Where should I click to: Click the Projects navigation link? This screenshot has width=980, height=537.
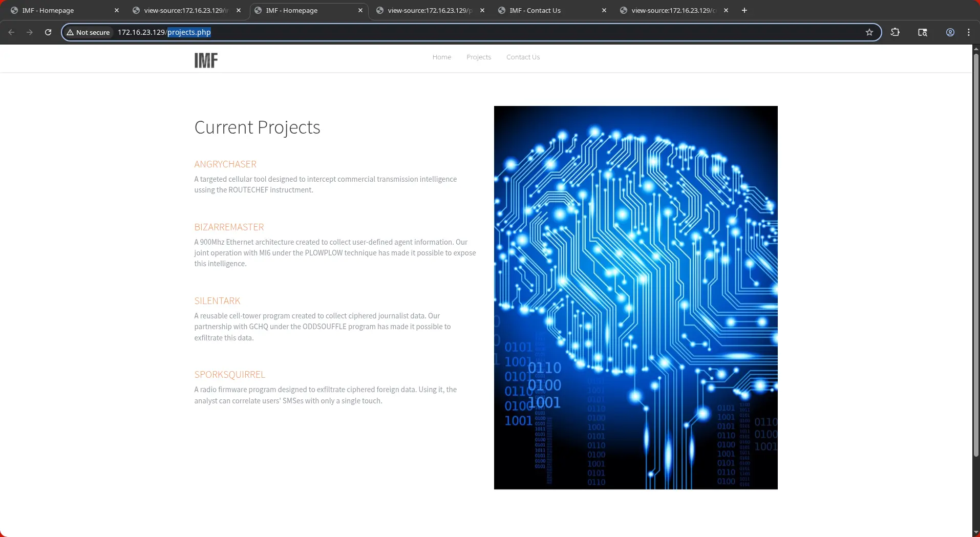click(x=478, y=57)
